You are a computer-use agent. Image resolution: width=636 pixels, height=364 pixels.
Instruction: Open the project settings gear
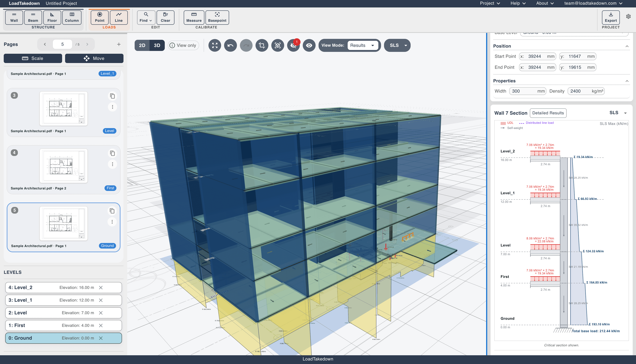pos(628,17)
